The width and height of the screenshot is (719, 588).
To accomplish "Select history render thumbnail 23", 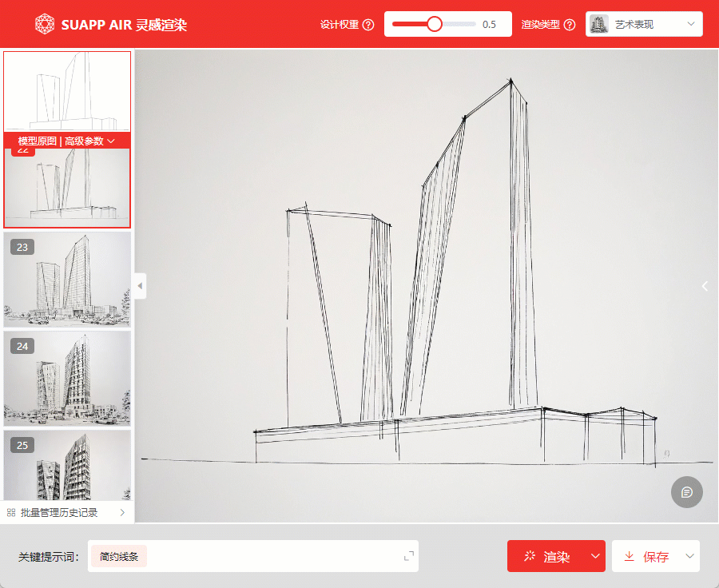I will (67, 280).
